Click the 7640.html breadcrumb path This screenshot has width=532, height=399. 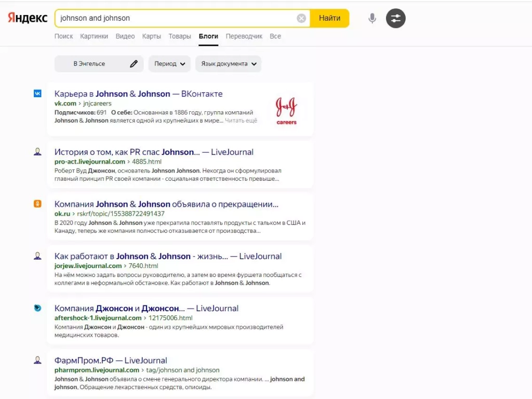coord(143,266)
